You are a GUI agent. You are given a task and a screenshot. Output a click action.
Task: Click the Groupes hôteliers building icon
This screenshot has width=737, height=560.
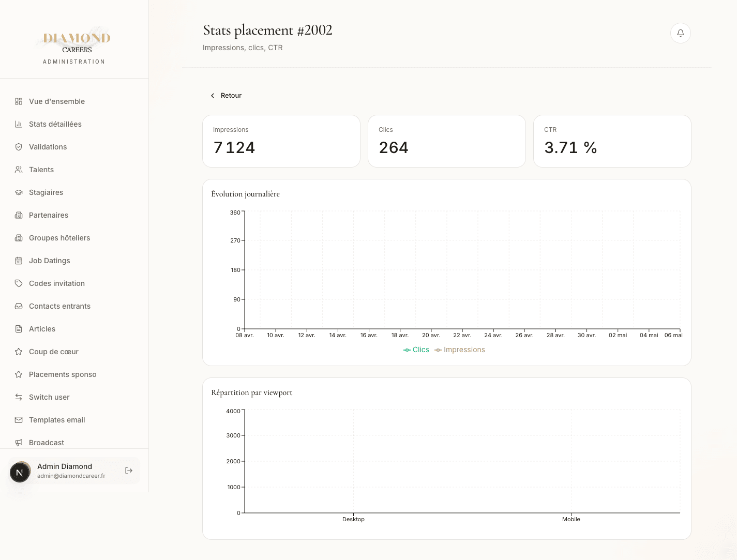(19, 238)
